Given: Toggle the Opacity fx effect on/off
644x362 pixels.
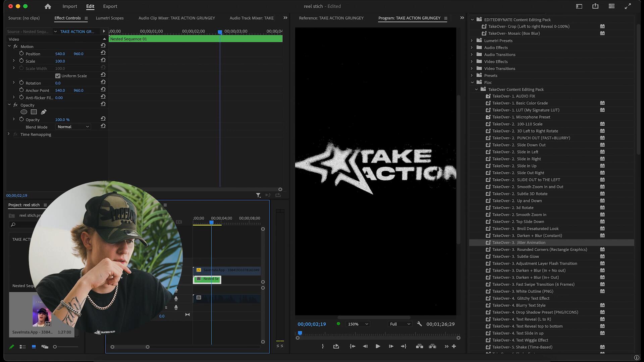Looking at the screenshot, I should (15, 105).
